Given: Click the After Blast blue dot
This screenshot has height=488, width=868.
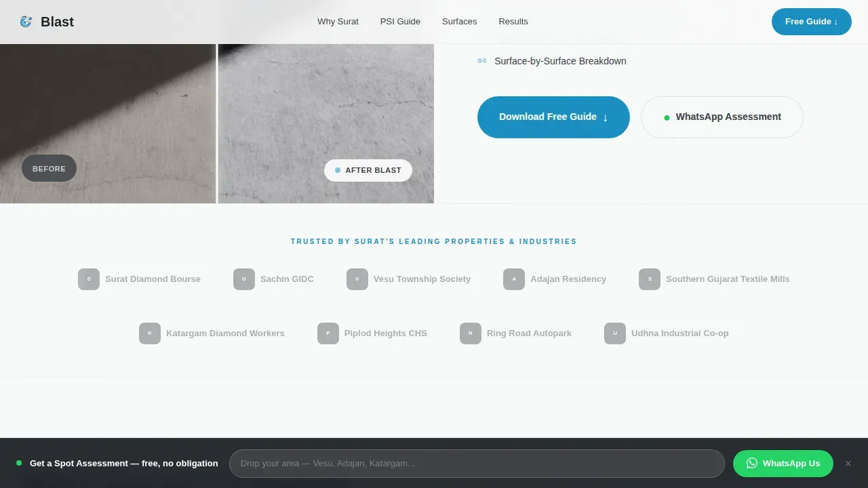Looking at the screenshot, I should 338,170.
